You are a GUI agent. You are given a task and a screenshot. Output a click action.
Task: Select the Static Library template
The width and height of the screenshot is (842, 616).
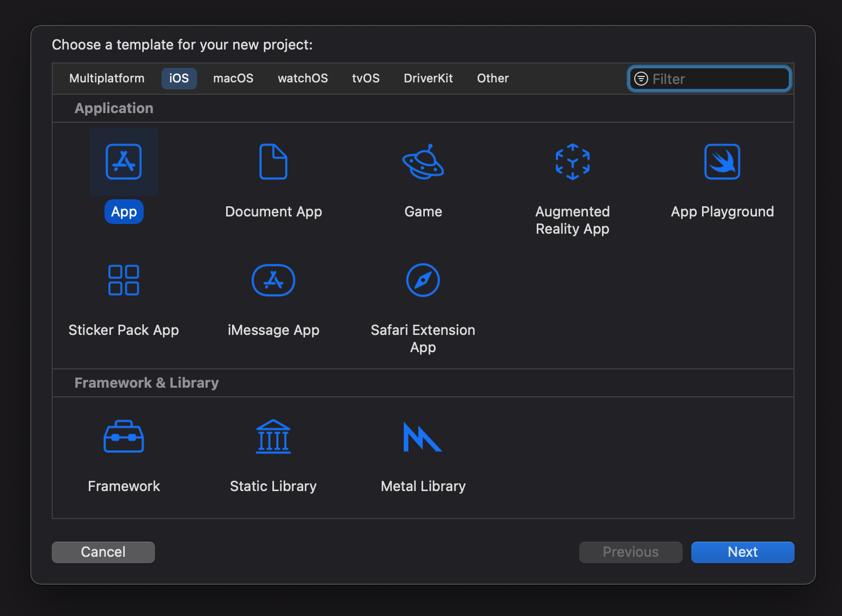tap(273, 437)
